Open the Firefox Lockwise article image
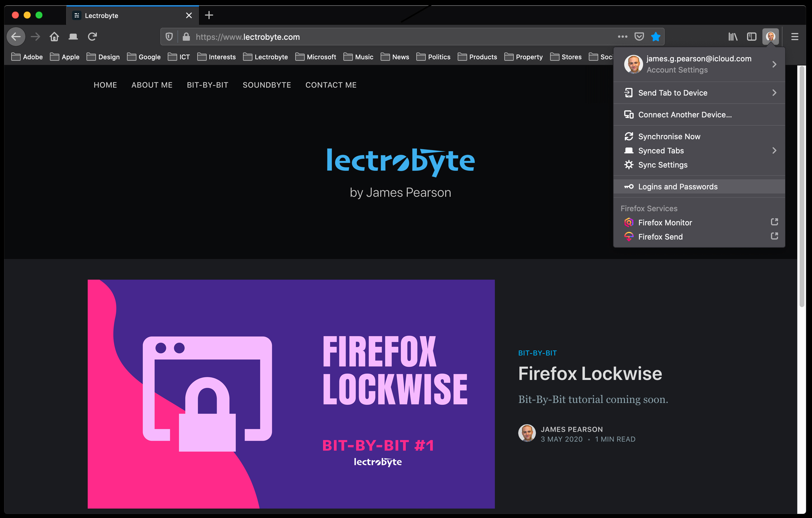 [291, 394]
